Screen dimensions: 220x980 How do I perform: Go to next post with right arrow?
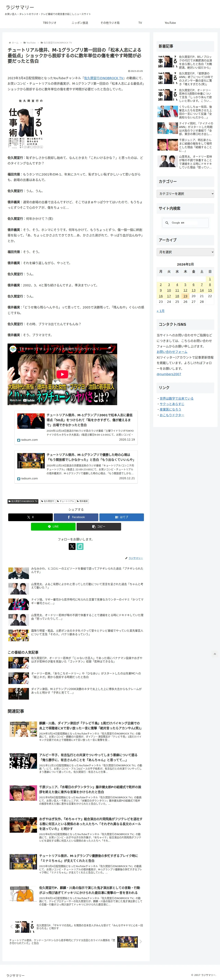[x=140, y=942]
